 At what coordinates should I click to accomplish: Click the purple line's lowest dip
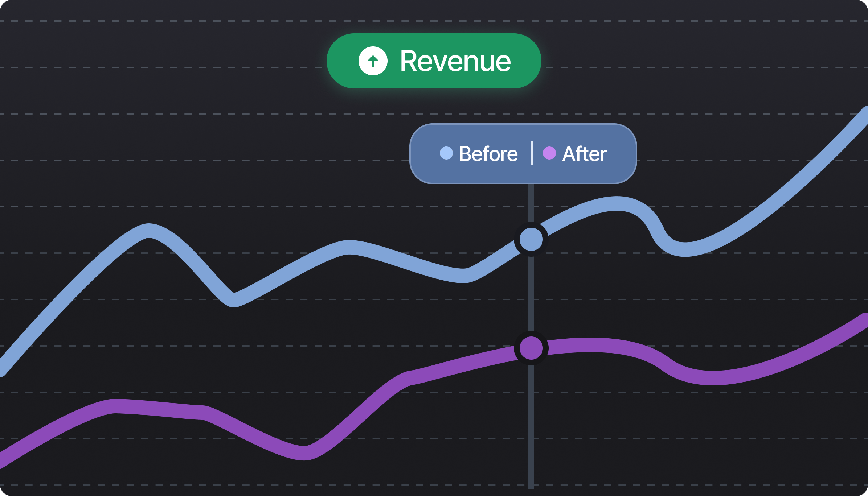coord(305,453)
